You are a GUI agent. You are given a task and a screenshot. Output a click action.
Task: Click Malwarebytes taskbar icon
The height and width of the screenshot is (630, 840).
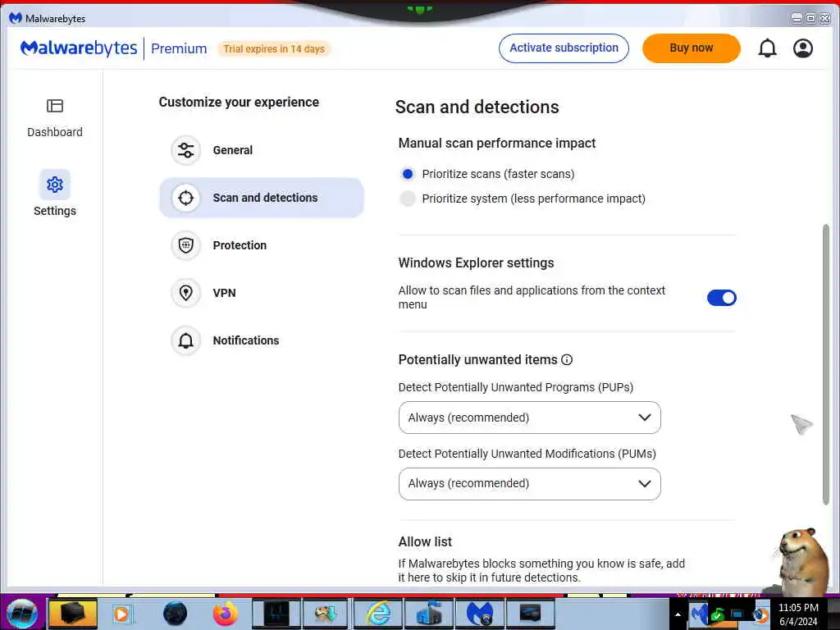pos(479,614)
